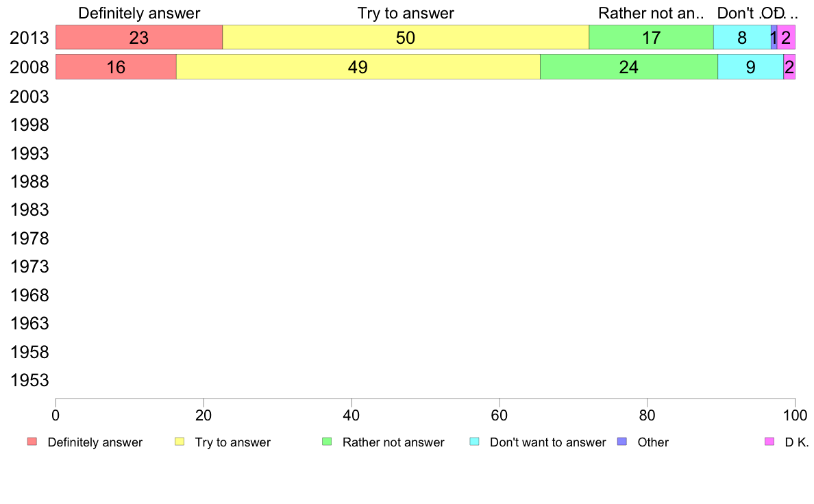Click the cyan Don't want to answer swatch
Screen dimensions: 814x504
click(x=474, y=442)
